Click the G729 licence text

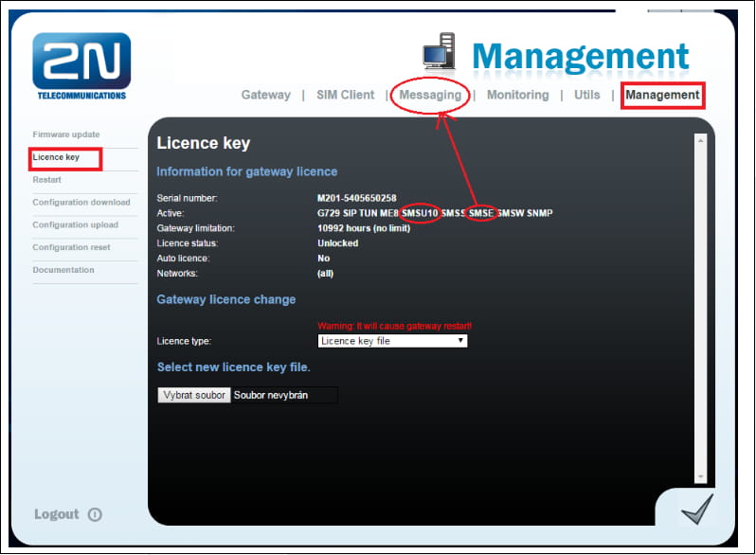pyautogui.click(x=329, y=213)
